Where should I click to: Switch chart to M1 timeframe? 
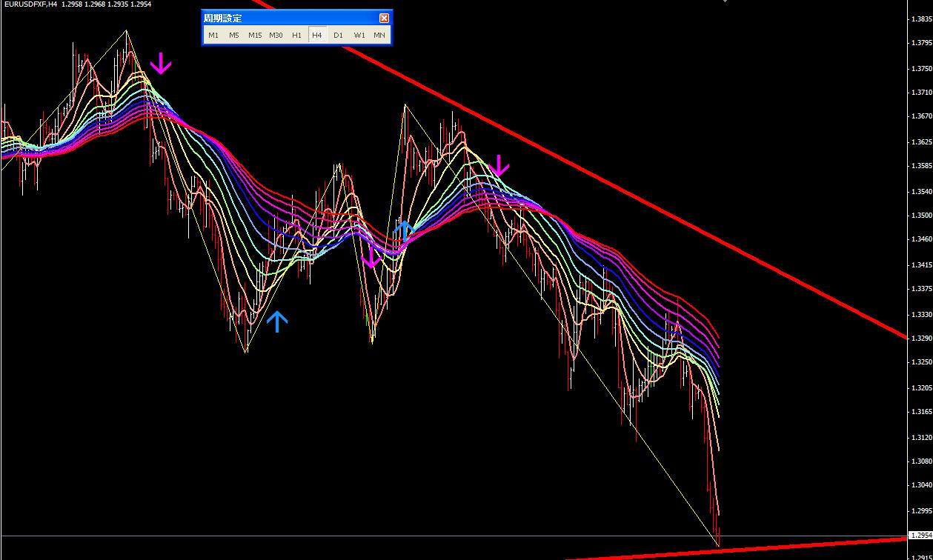213,35
